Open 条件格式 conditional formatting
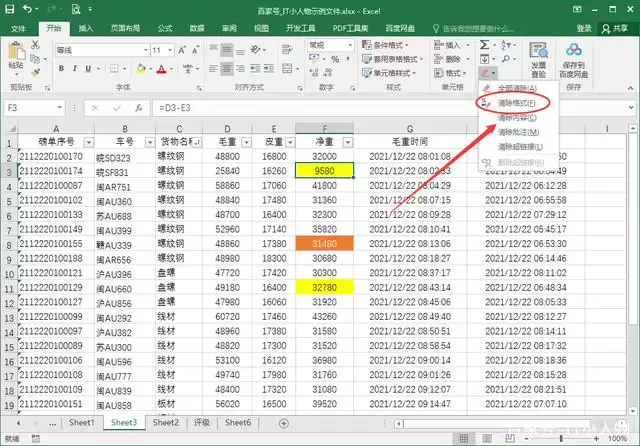 [x=386, y=45]
